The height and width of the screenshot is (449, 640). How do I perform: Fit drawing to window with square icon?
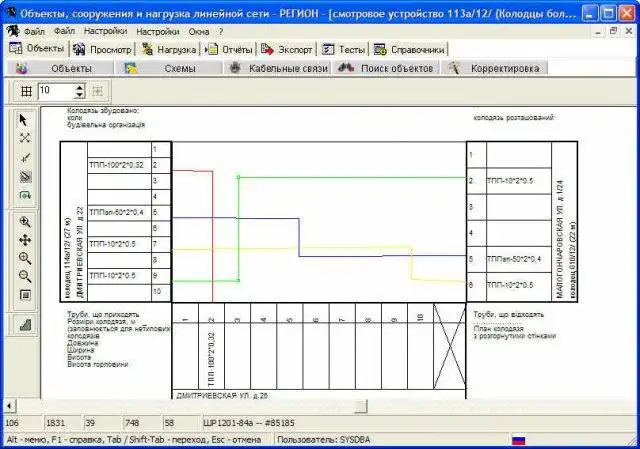click(24, 295)
